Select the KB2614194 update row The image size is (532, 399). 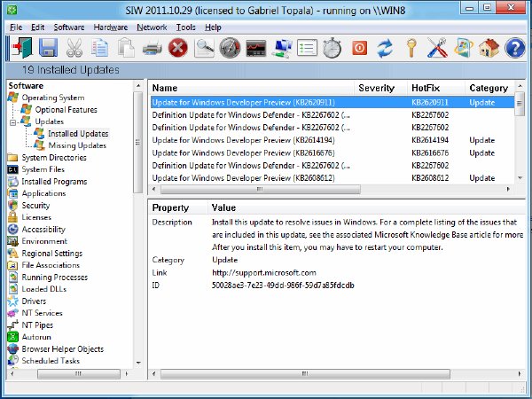pyautogui.click(x=332, y=140)
